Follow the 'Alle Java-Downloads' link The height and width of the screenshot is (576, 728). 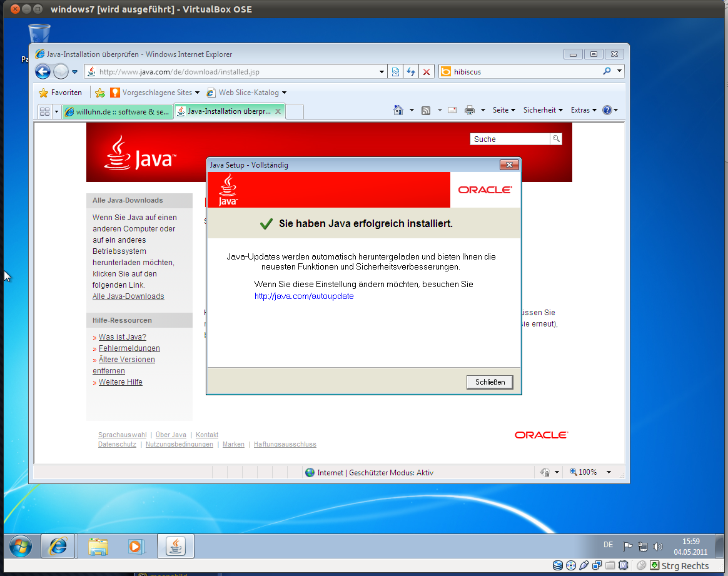128,296
